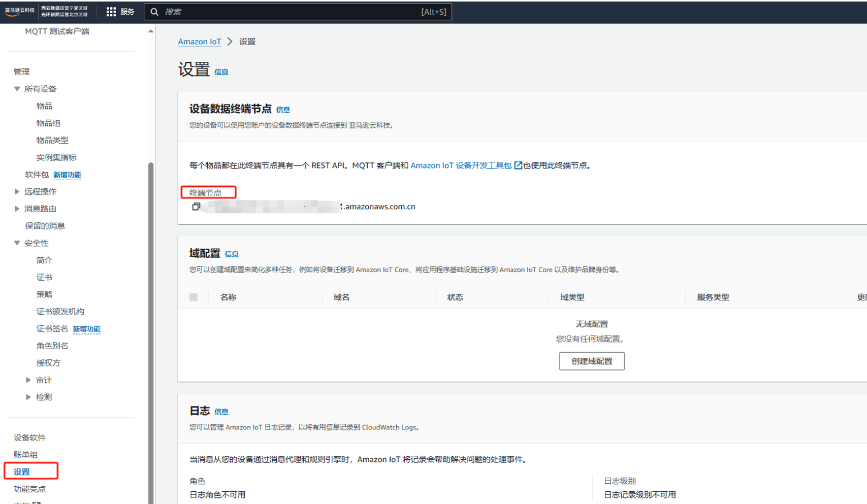Open 授权方 in sidebar
Screen dimensions: 867x504
coord(48,363)
